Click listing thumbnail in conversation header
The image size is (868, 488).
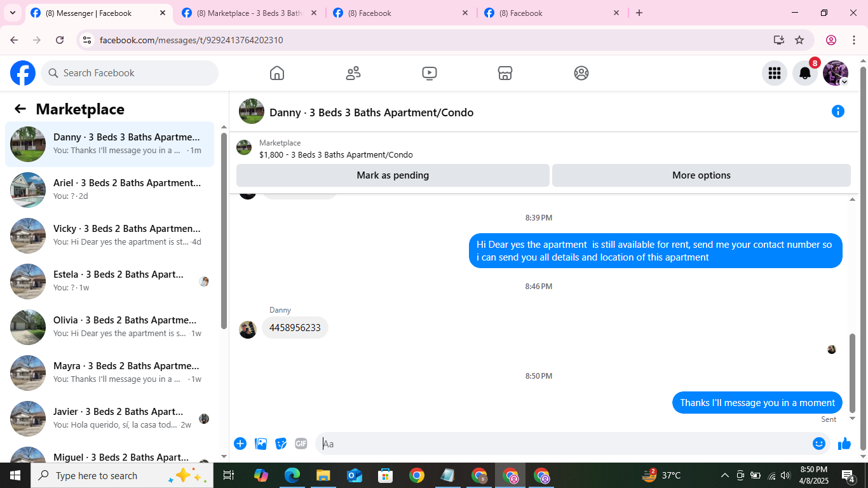coord(252,111)
